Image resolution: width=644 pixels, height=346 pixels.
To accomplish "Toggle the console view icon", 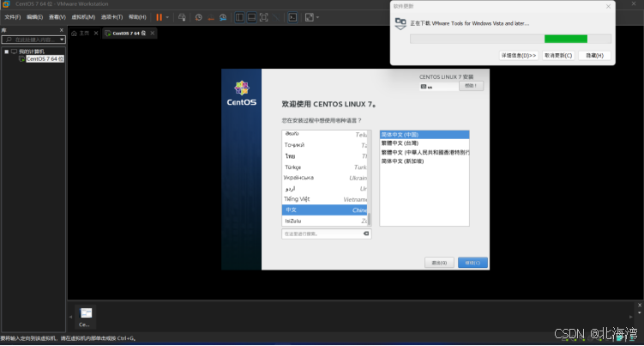I will [x=292, y=17].
